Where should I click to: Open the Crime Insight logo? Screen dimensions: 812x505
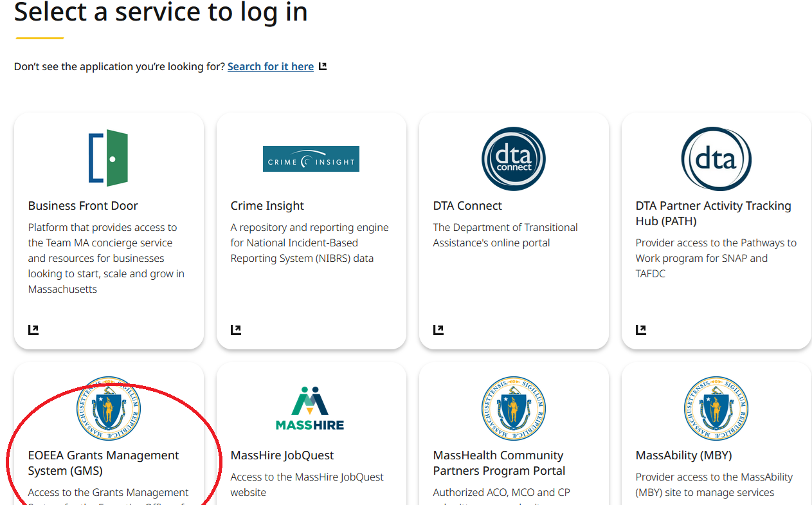tap(311, 159)
